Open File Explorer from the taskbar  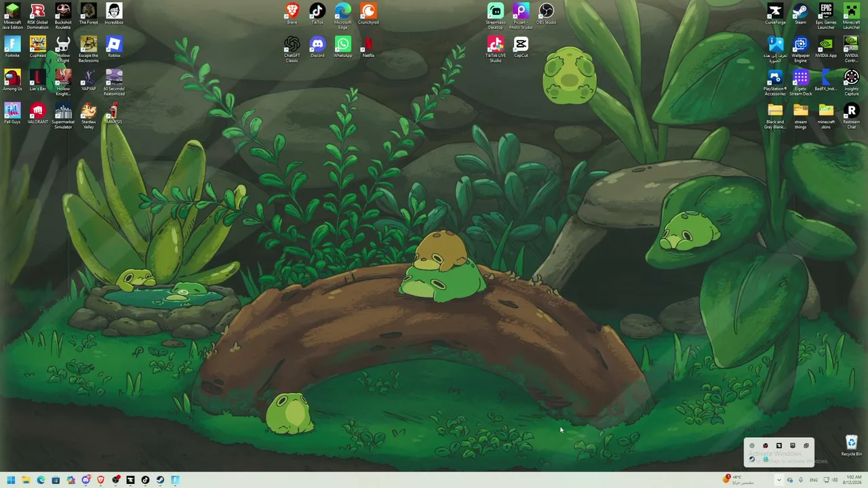click(26, 481)
